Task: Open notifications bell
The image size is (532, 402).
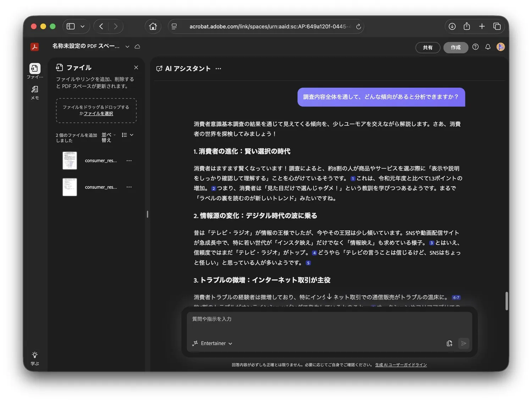Action: [488, 47]
